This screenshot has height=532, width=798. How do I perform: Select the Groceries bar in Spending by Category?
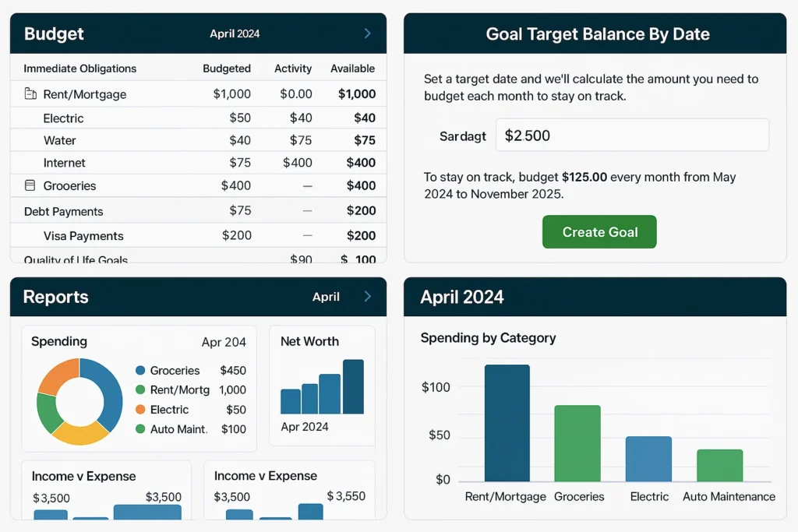click(577, 444)
